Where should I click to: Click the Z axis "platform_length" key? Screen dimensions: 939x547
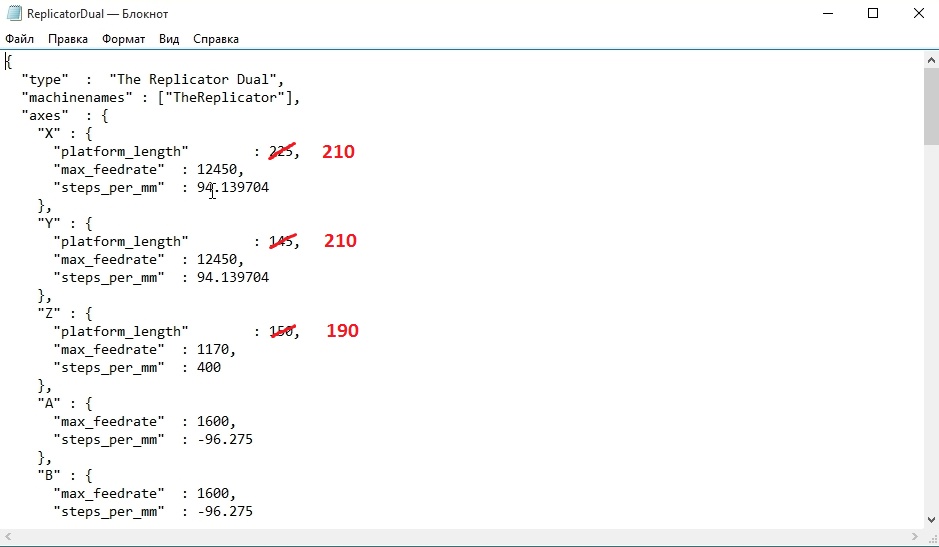[x=121, y=331]
